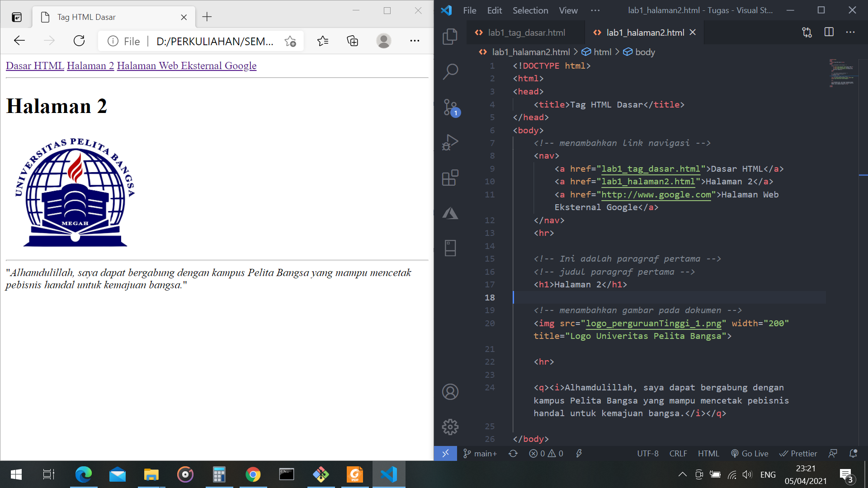Click the Prettier status bar item

point(798,453)
